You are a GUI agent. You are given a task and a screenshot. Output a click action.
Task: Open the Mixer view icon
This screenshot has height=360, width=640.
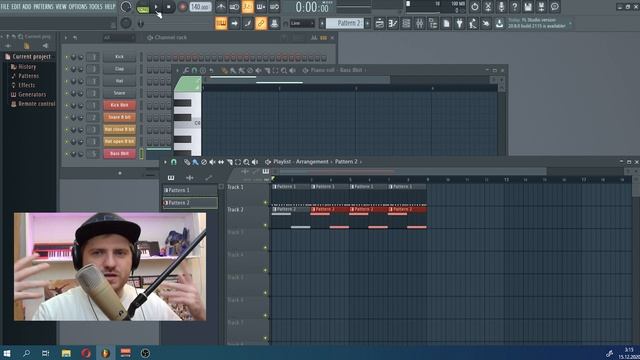click(x=420, y=24)
